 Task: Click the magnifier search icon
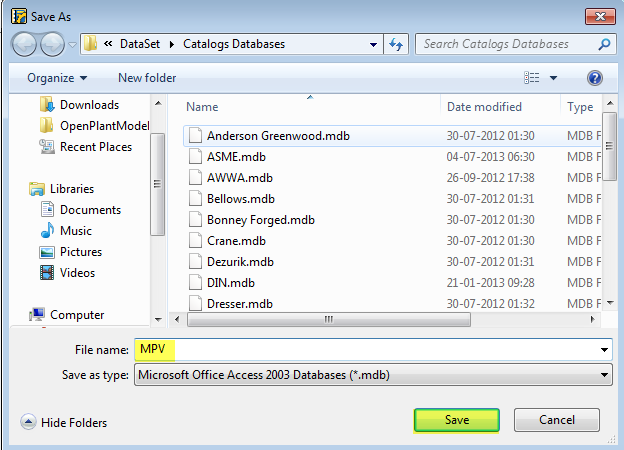point(604,44)
